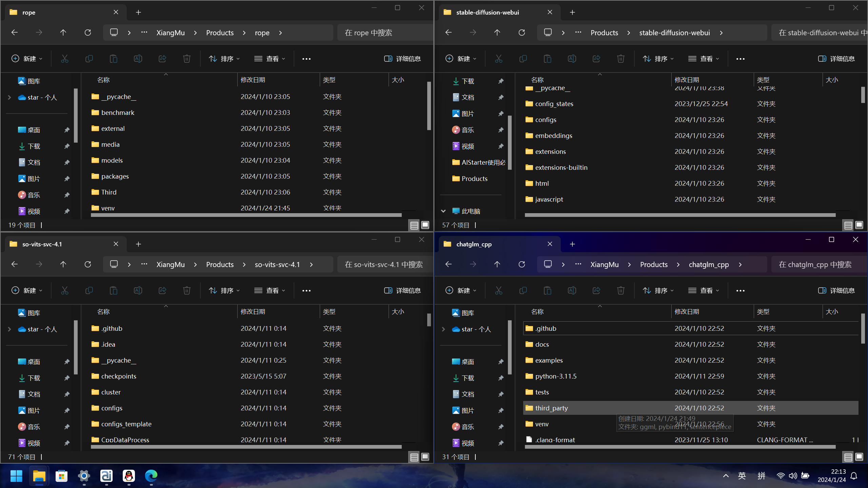This screenshot has width=868, height=488.
Task: Click the share icon in rope window toolbar
Action: (162, 59)
